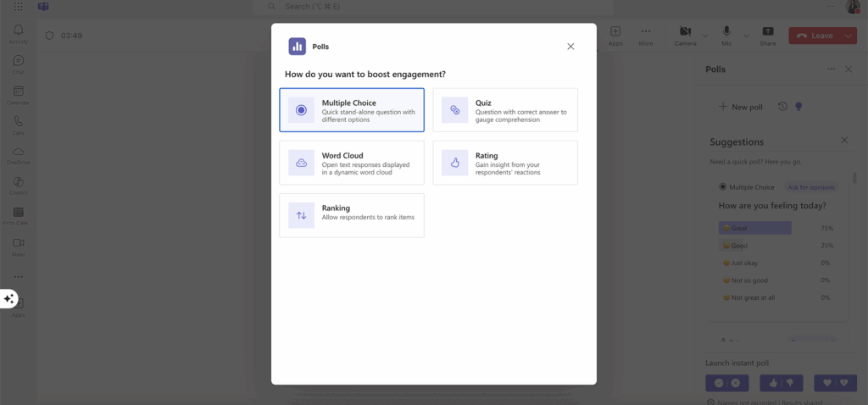Toggle the camera on

(x=685, y=35)
